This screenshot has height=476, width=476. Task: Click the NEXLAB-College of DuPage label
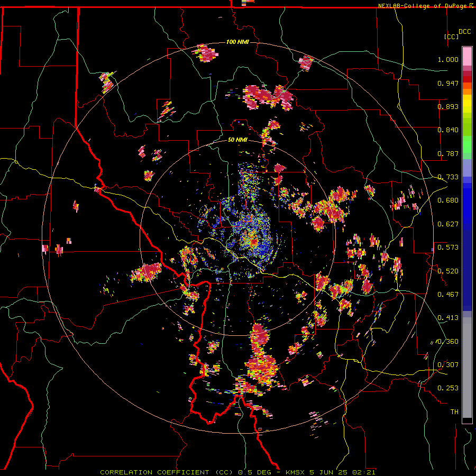click(422, 6)
